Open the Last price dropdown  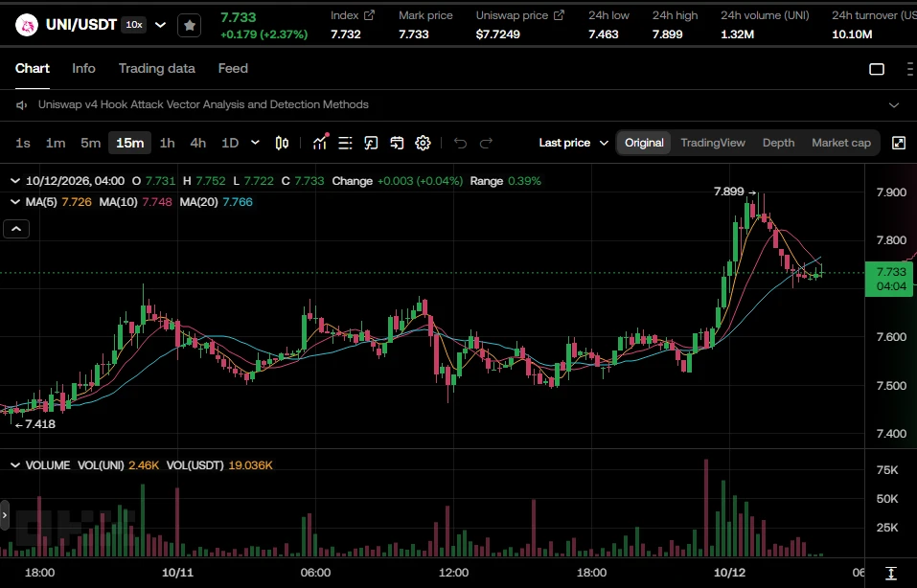pyautogui.click(x=573, y=143)
